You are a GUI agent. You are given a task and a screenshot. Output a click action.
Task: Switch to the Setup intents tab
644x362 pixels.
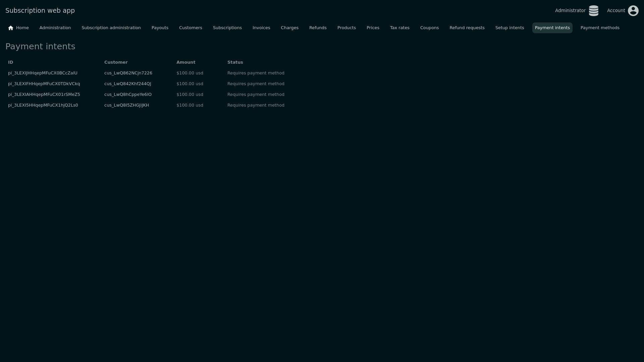[509, 28]
